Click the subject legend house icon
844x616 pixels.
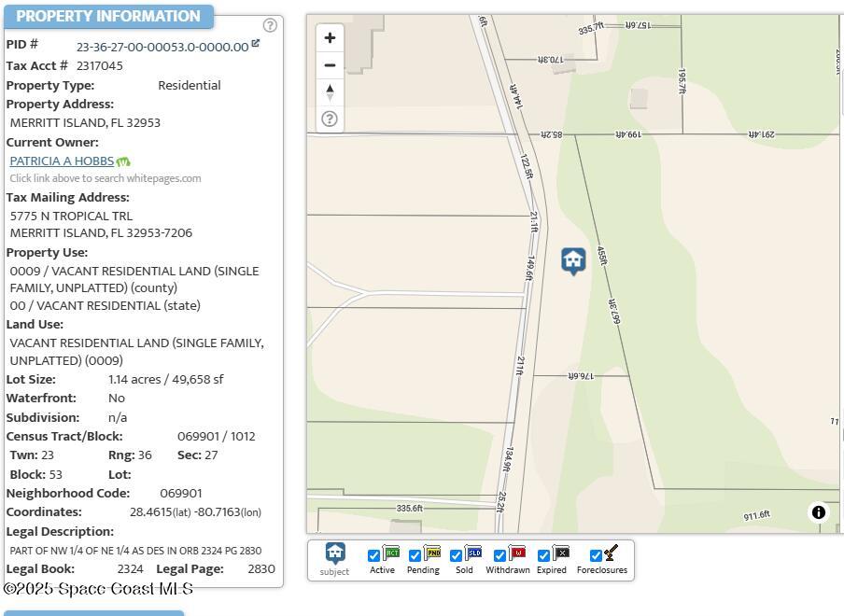[334, 553]
